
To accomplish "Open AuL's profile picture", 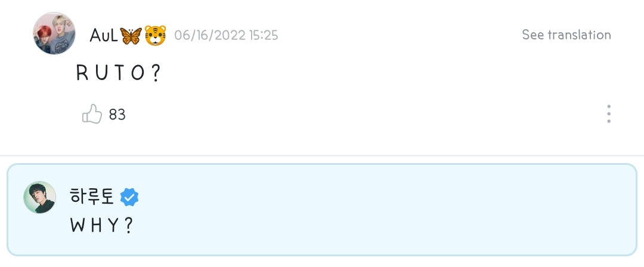I will [54, 33].
